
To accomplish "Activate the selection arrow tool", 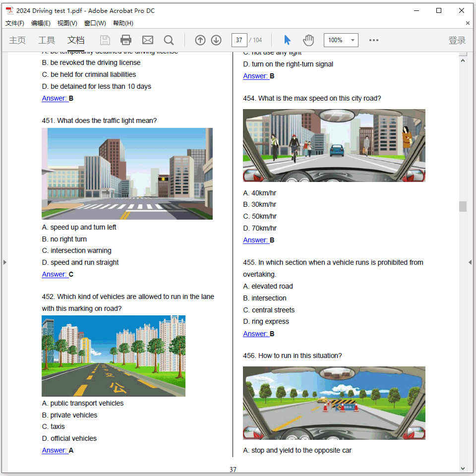I will [x=287, y=40].
